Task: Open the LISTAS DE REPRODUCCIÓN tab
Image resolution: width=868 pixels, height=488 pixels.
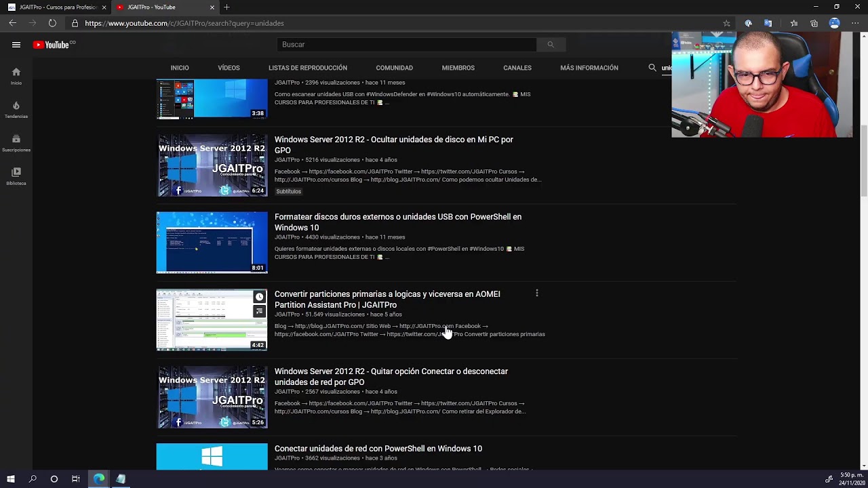Action: pos(308,68)
